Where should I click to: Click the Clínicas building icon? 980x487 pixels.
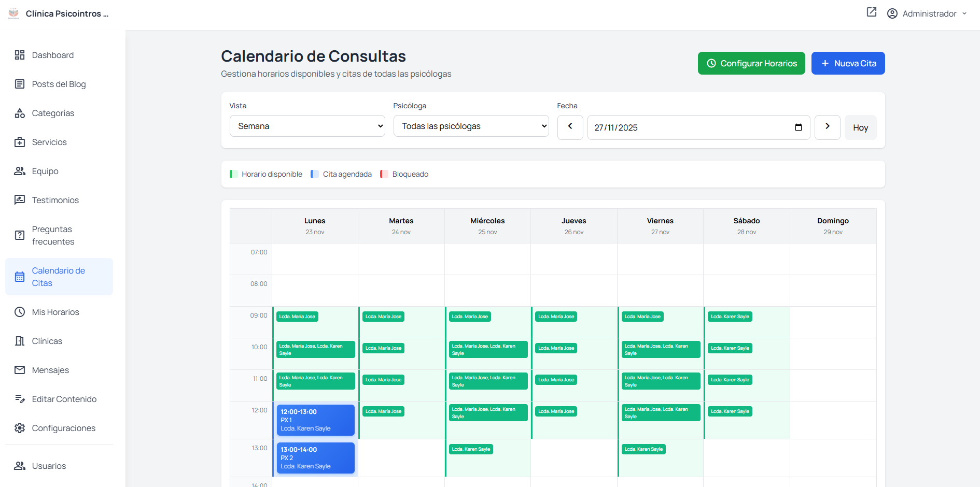click(20, 341)
